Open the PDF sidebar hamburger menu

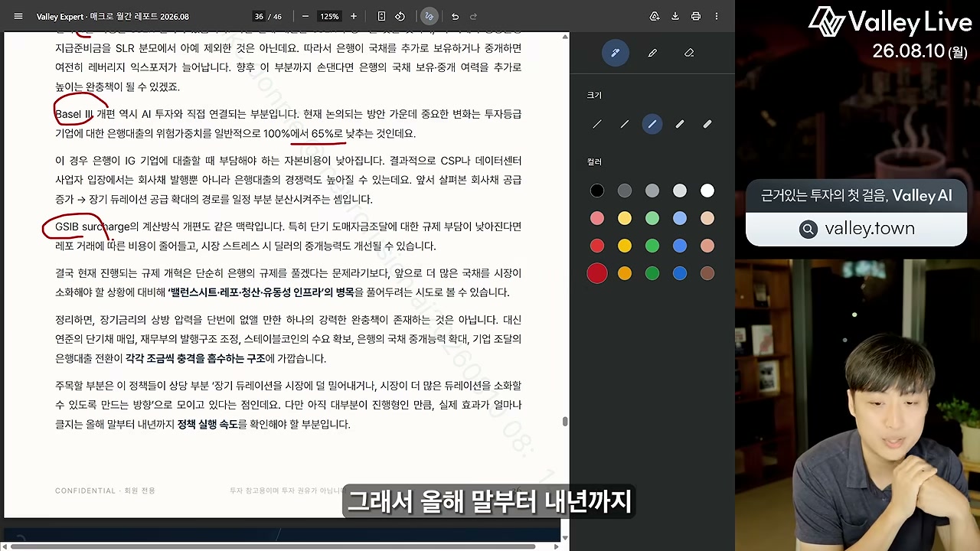tap(18, 16)
